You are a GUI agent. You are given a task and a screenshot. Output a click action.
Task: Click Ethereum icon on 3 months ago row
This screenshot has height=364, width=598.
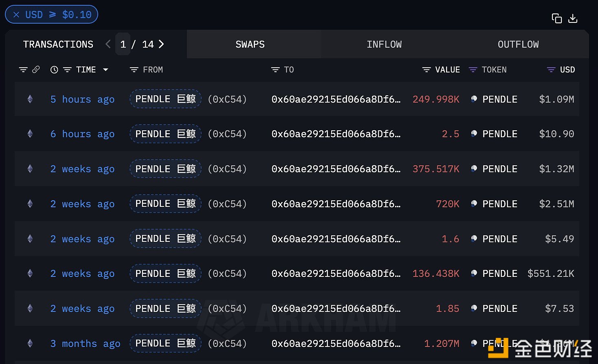(30, 343)
